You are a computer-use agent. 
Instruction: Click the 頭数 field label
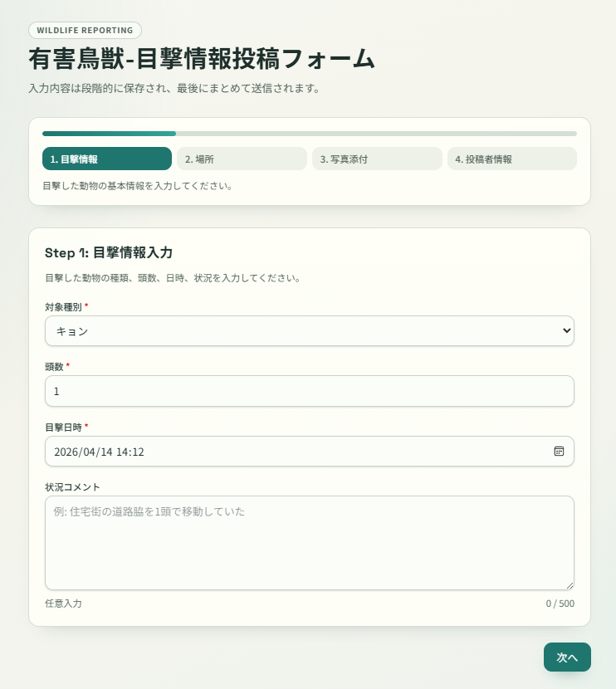[x=54, y=366]
